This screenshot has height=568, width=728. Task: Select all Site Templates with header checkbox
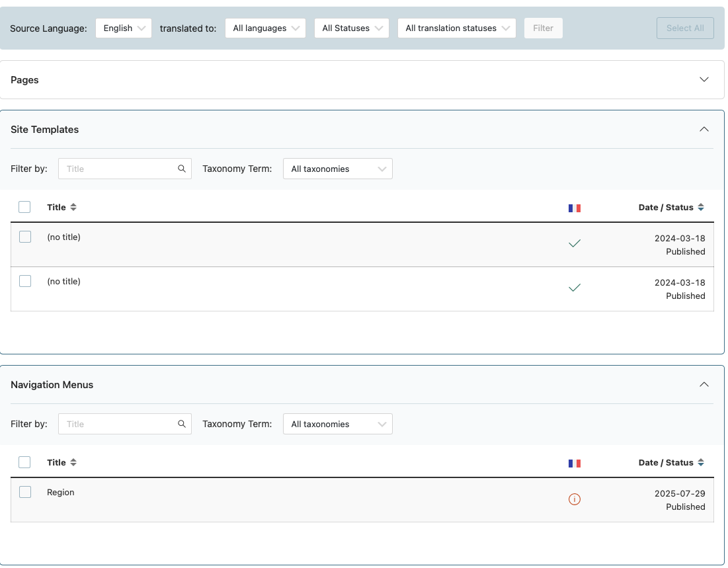pos(24,207)
